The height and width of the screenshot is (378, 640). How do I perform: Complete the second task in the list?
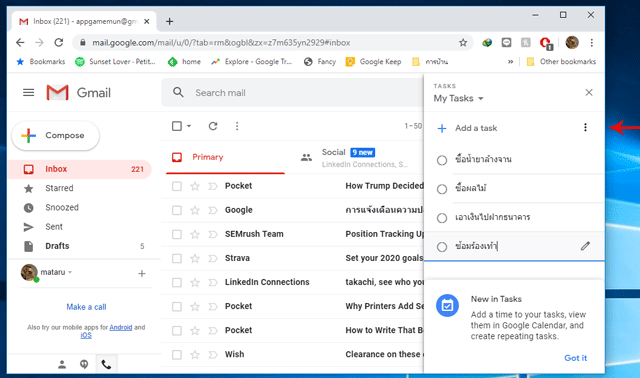click(442, 189)
